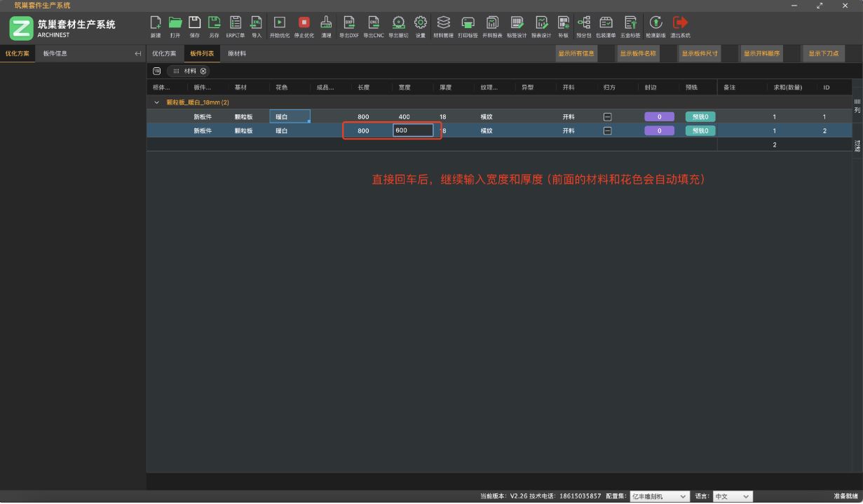The width and height of the screenshot is (863, 504).
Task: Switch to the 原材料 tab
Action: click(x=237, y=53)
